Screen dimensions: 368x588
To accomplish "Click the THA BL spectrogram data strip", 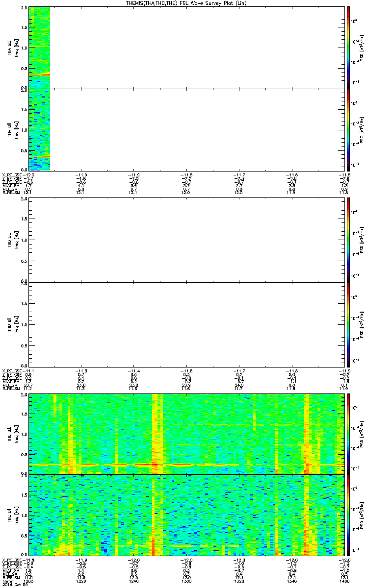I will coord(39,48).
